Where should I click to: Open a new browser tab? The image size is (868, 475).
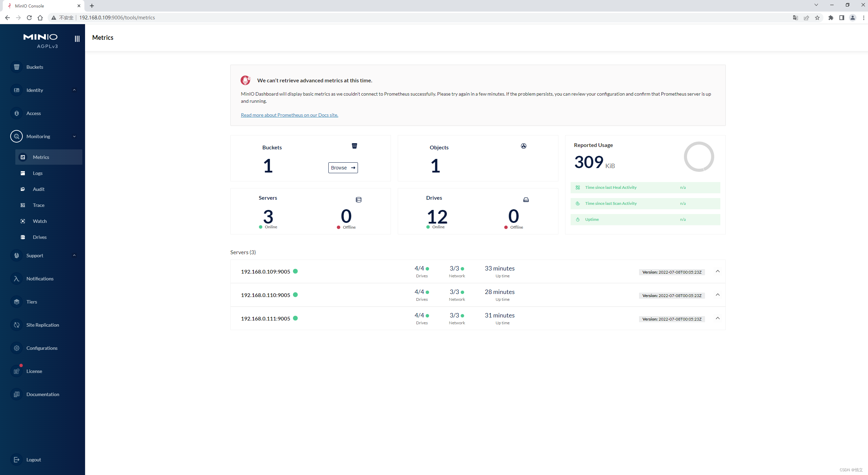click(92, 6)
